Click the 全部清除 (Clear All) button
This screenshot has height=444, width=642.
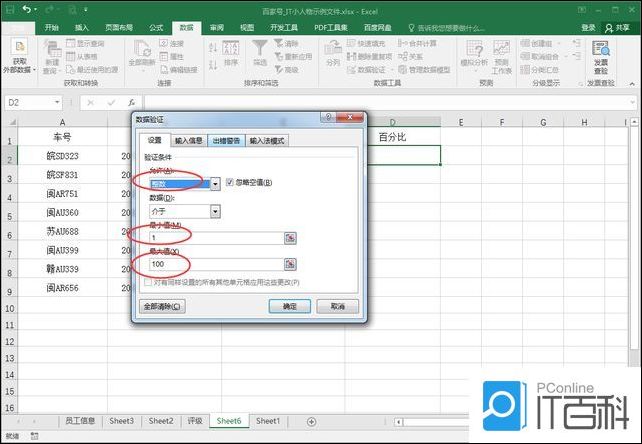163,306
